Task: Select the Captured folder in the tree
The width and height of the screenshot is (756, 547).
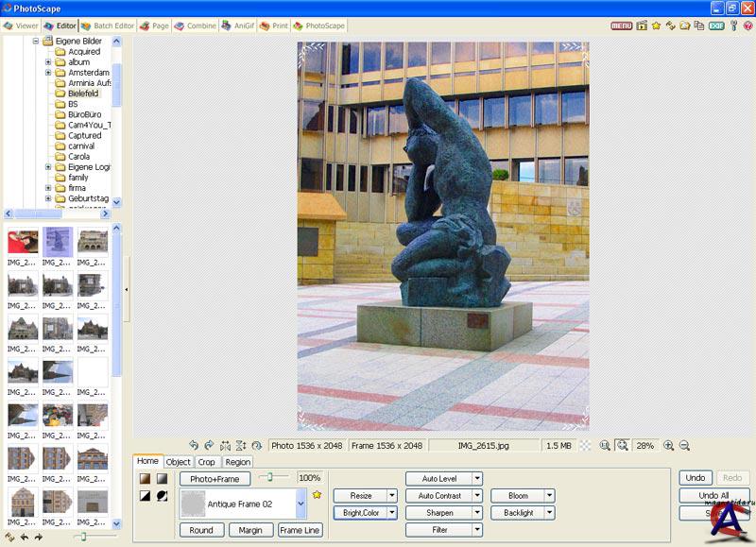Action: point(84,135)
